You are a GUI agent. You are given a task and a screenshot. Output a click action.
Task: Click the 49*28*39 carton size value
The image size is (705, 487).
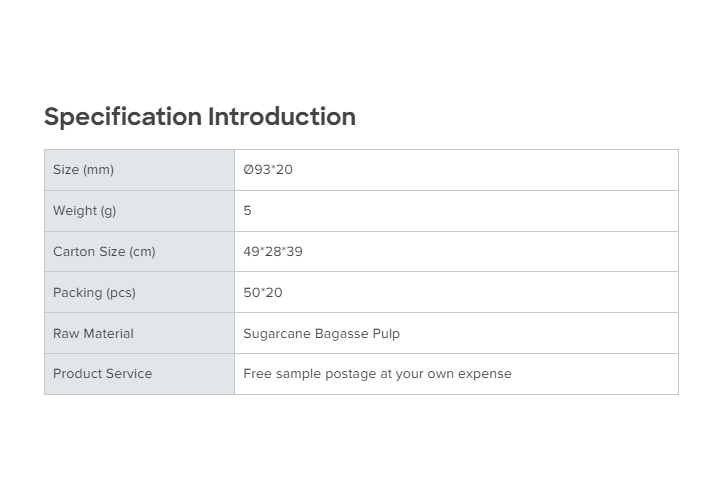point(273,252)
